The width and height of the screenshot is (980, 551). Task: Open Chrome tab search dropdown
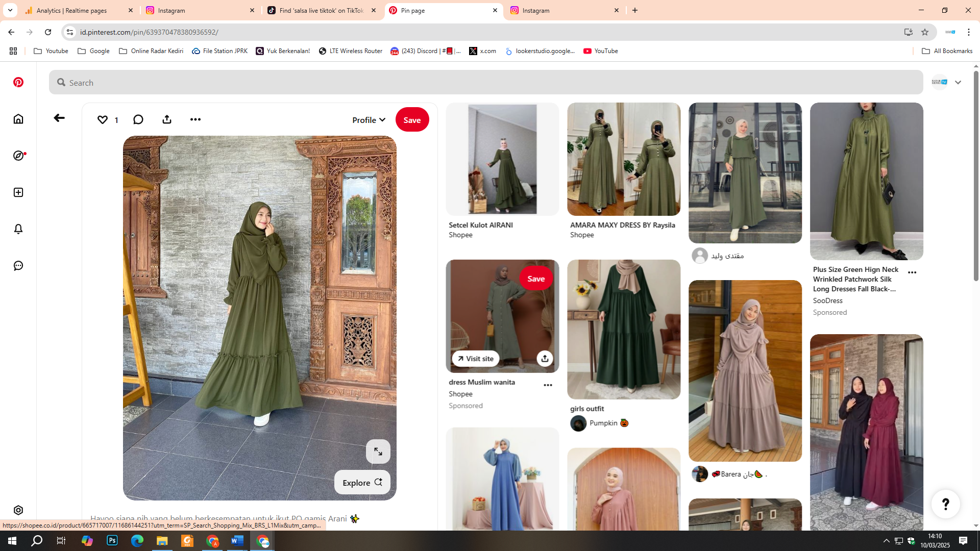[x=10, y=10]
